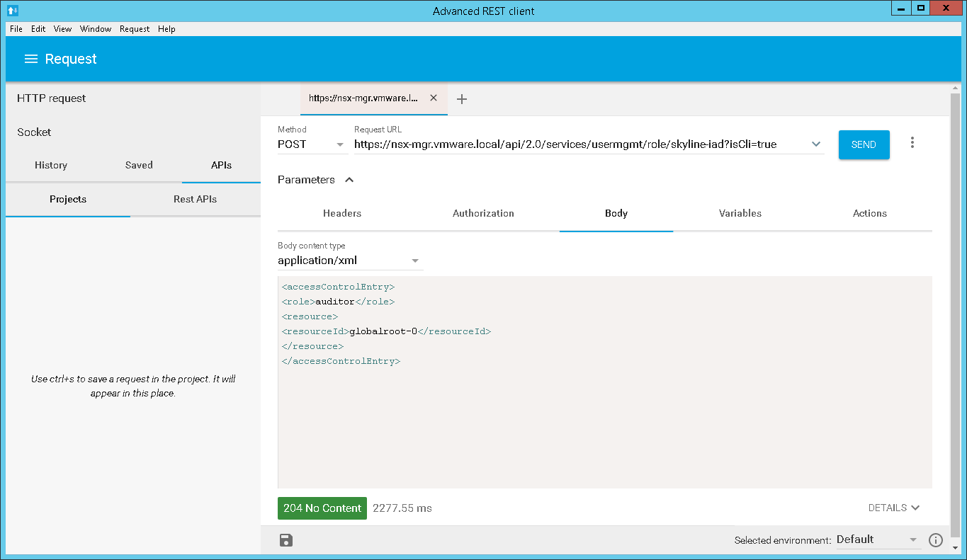Open the Window menu
Screen dimensions: 967x560
(96, 29)
